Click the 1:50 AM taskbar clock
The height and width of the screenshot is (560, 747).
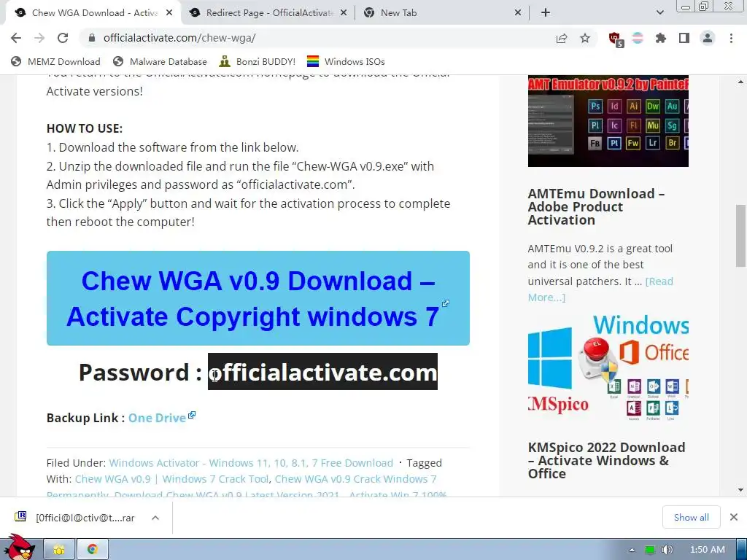tap(708, 550)
